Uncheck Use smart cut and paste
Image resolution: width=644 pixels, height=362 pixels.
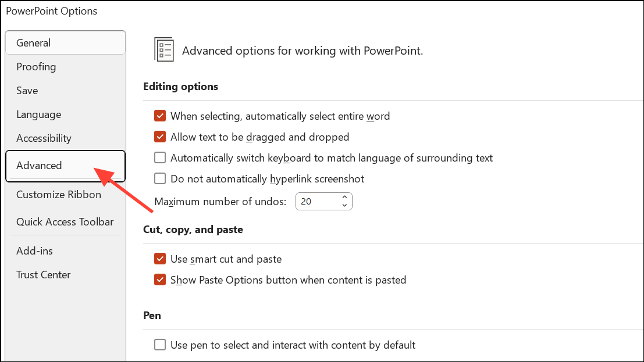[160, 259]
